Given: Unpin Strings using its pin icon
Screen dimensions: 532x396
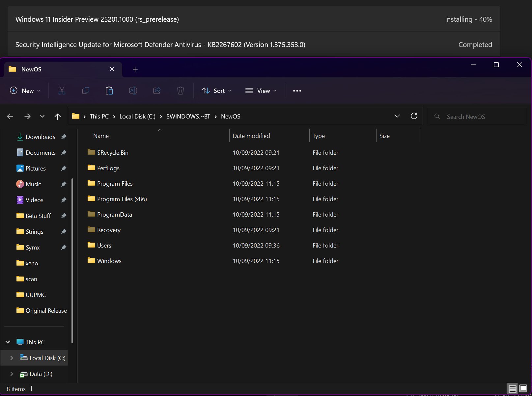Looking at the screenshot, I should point(64,232).
